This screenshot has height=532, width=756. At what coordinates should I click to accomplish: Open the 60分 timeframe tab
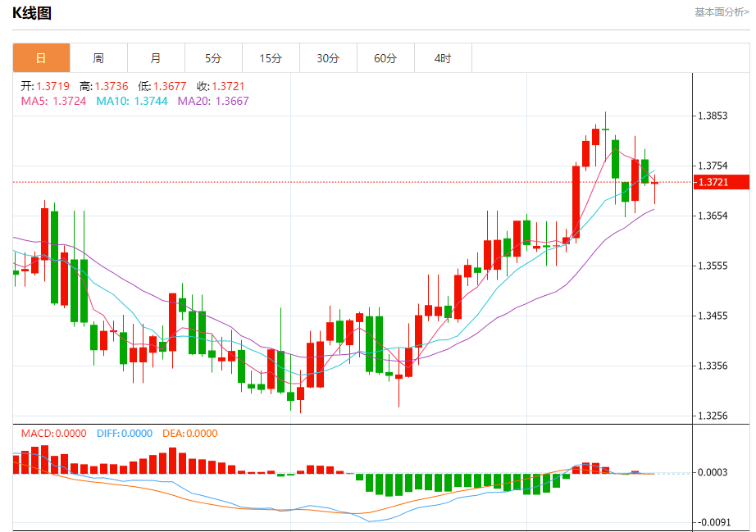pyautogui.click(x=385, y=58)
